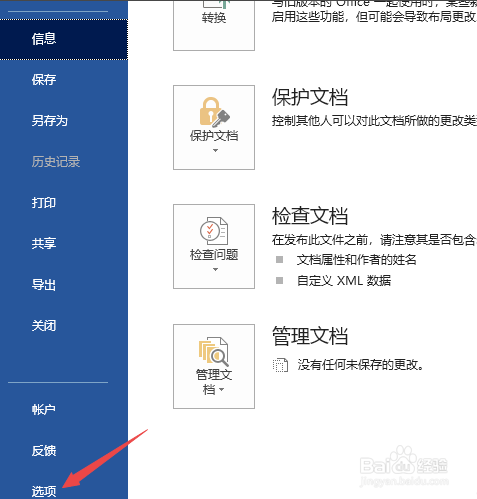Expand the 保护文档 dropdown arrow
The image size is (477, 499).
point(215,150)
